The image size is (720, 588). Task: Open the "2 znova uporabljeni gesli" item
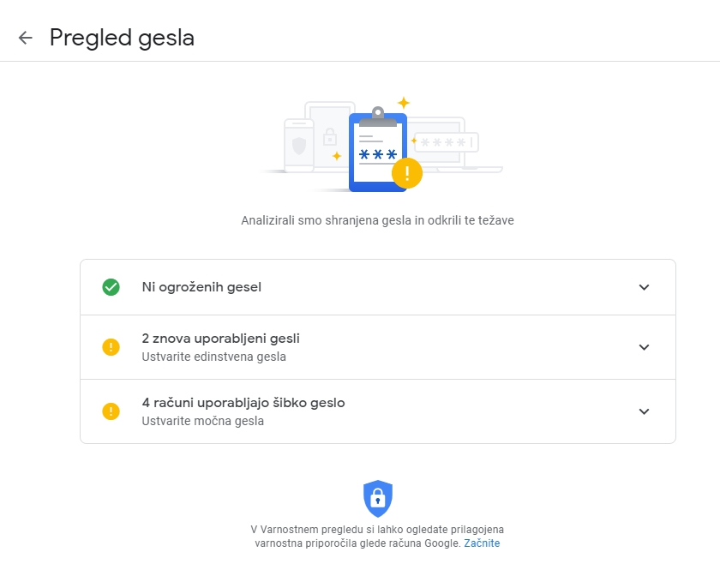pos(220,339)
